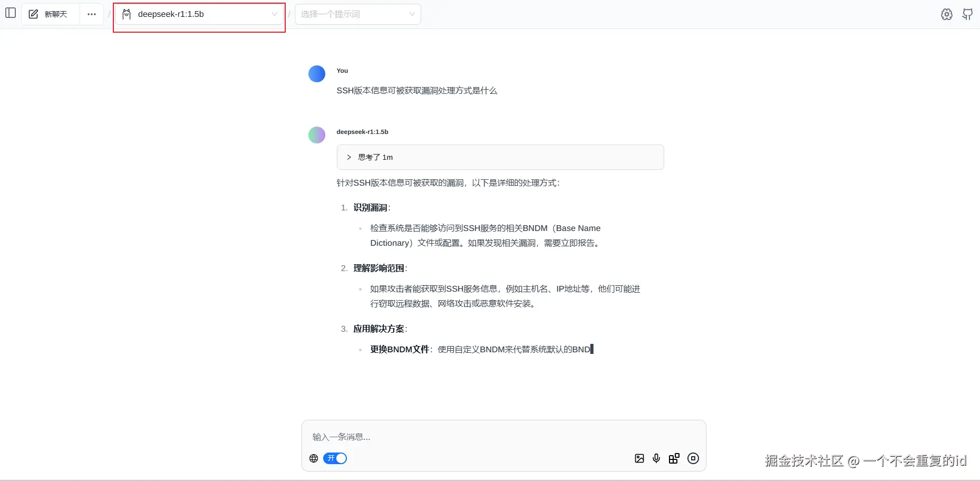Screen dimensions: 980x481
Task: Open settings via the gear icon
Action: coord(947,14)
